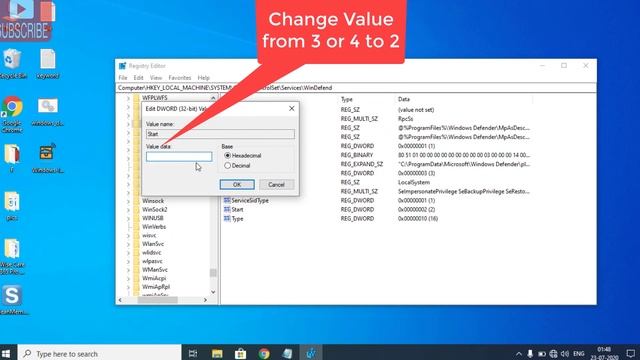Open the Help menu
The height and width of the screenshot is (360, 640).
[x=203, y=78]
